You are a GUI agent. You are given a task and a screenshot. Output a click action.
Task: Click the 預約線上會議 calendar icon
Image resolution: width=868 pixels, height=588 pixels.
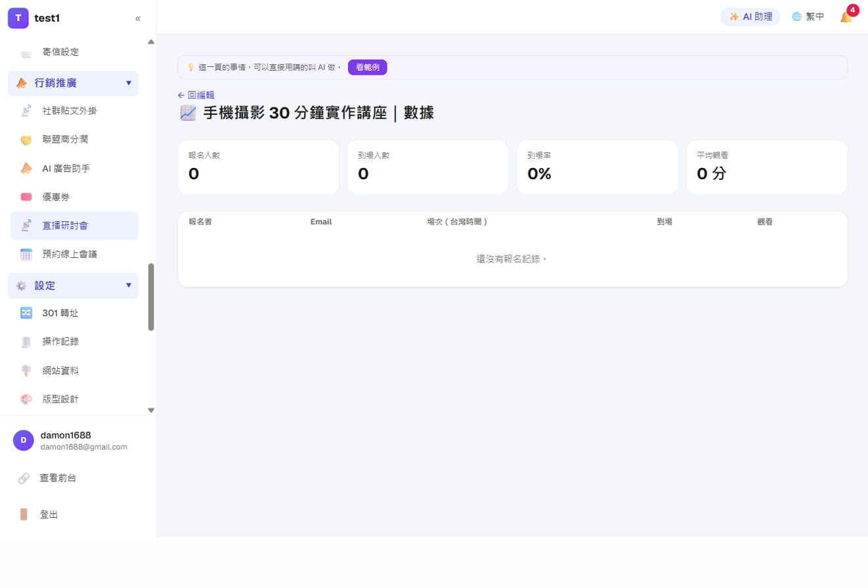click(x=26, y=254)
